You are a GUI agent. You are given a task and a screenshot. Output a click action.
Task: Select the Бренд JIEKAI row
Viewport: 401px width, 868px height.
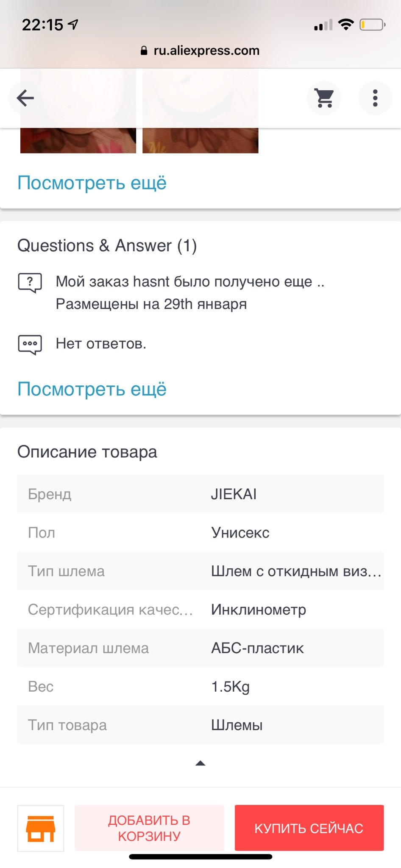coord(200,494)
